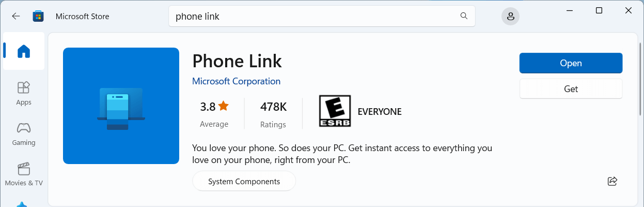Viewport: 644px width, 207px height.
Task: Maximize the Microsoft Store window
Action: point(599,11)
